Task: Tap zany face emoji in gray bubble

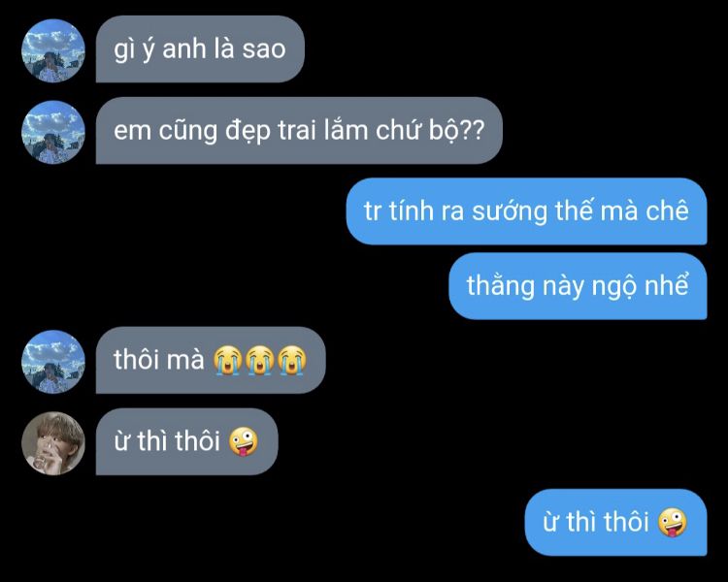Action: tap(244, 442)
